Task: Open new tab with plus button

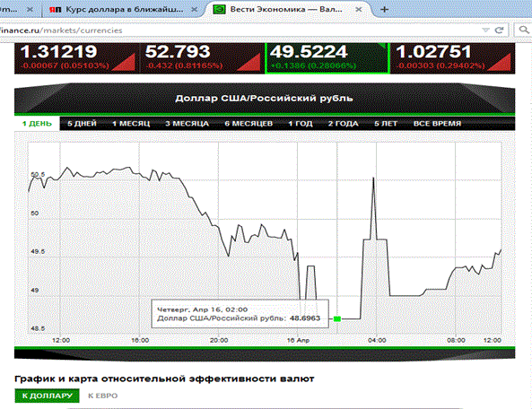Action: (x=384, y=10)
